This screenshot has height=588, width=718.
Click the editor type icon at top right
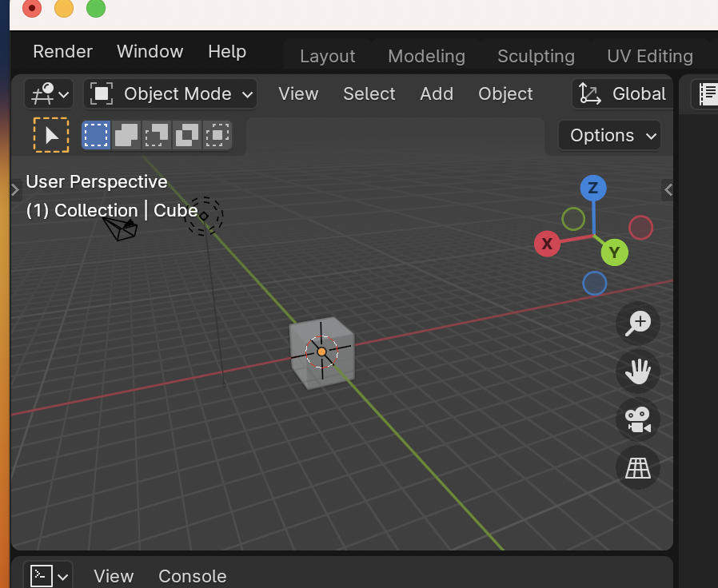[x=707, y=93]
